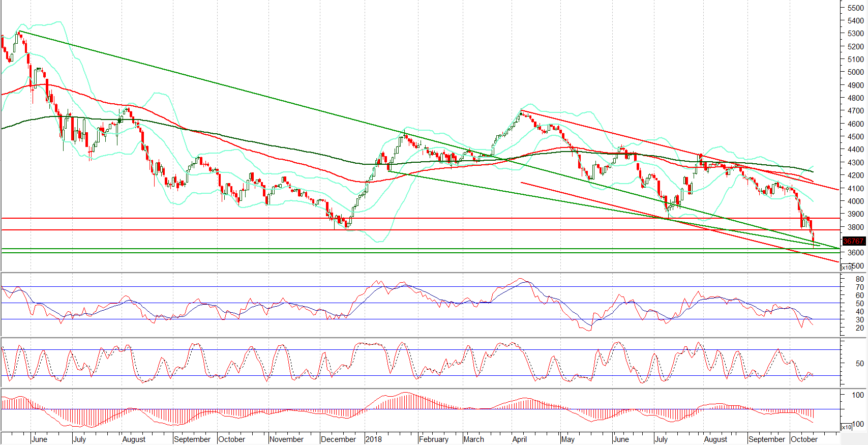This screenshot has width=868, height=445.
Task: Click the 4700 price label on axis
Action: [x=855, y=111]
